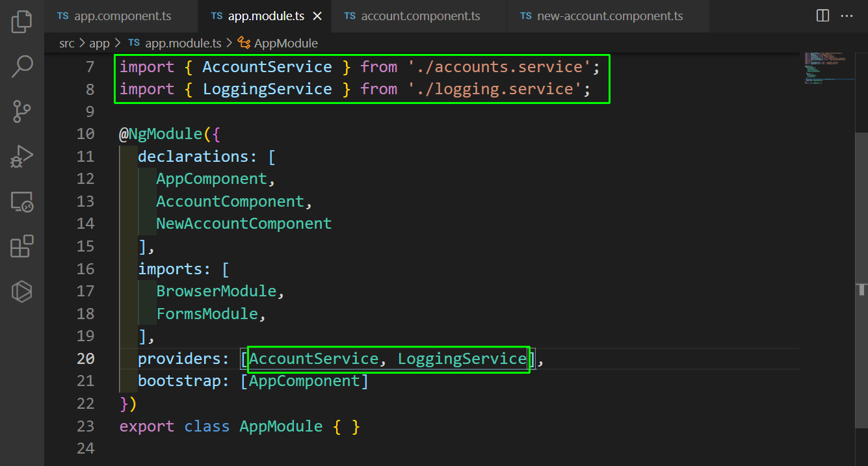The image size is (868, 466).
Task: Click the providers property on line 20
Action: [179, 359]
